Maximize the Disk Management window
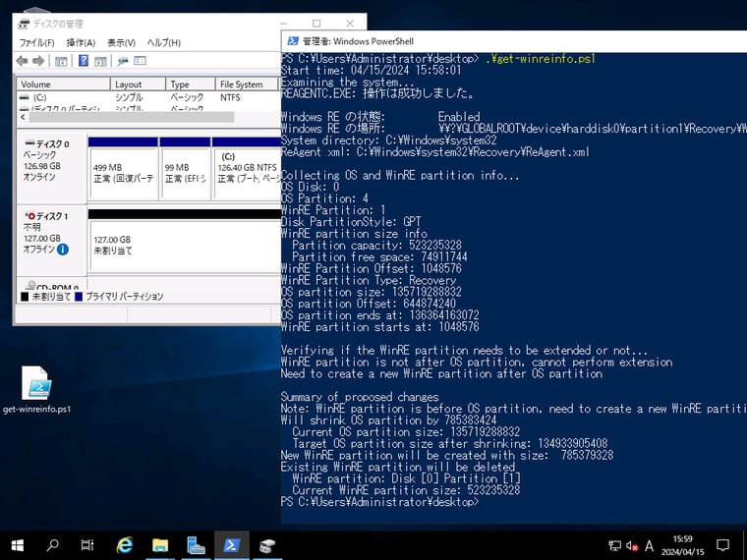Viewport: 747px width, 560px height. 316,24
